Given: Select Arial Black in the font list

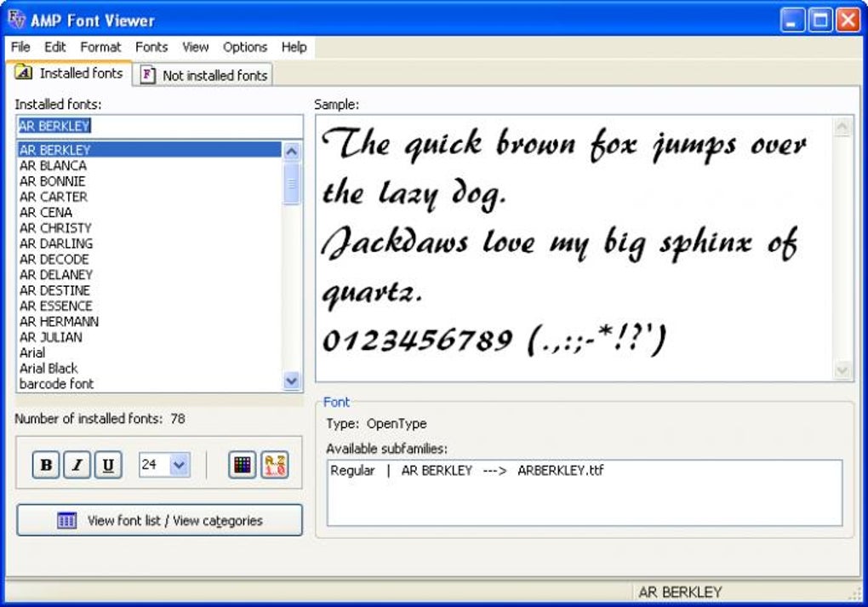Looking at the screenshot, I should (150, 369).
